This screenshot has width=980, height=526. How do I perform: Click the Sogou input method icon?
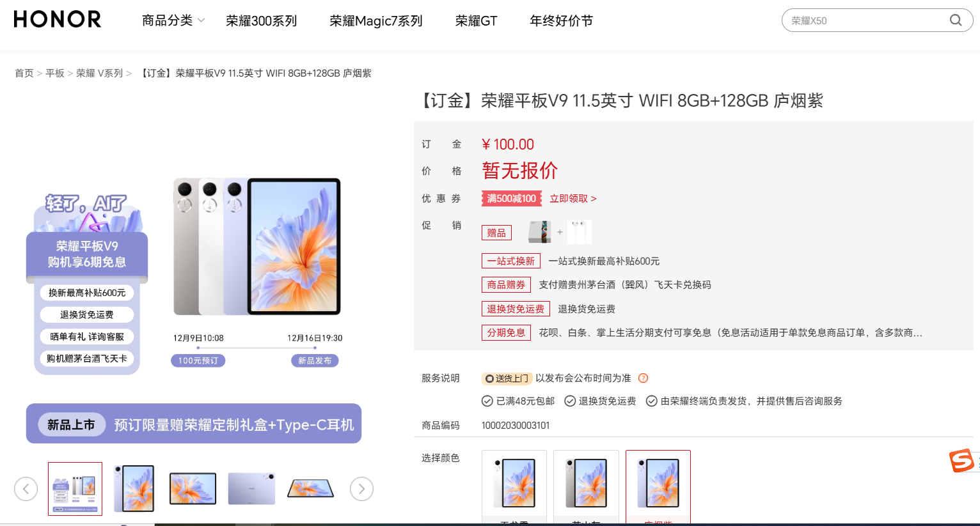[x=962, y=460]
